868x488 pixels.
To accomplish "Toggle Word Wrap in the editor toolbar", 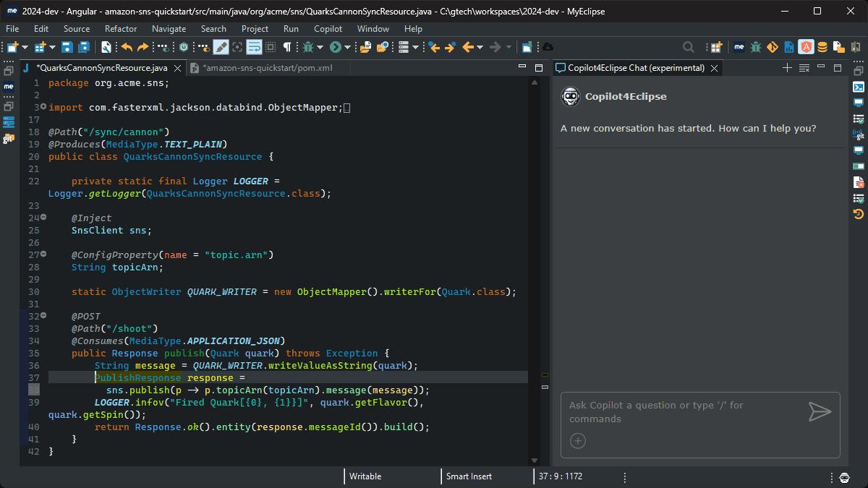I will click(254, 47).
